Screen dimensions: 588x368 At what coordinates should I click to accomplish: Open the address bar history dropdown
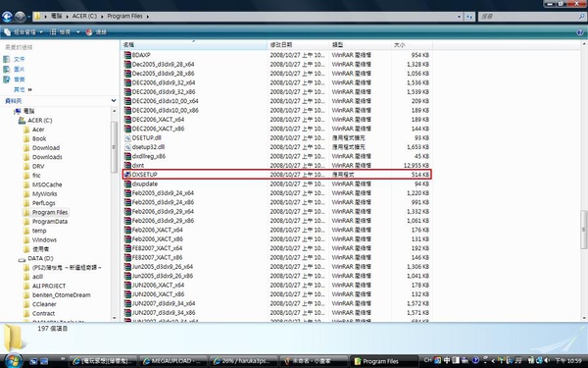tap(459, 17)
